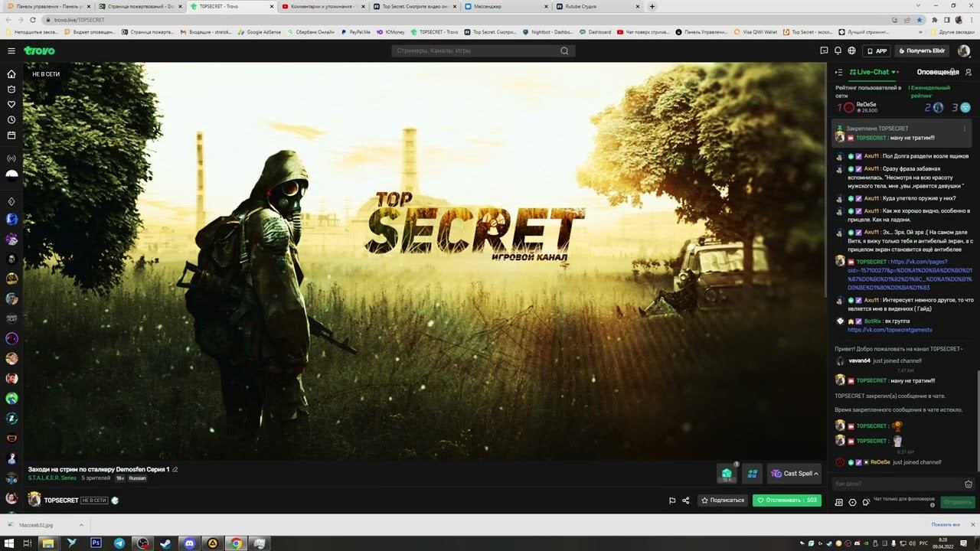980x551 pixels.
Task: Click the Отслеживать follow button
Action: tap(787, 500)
